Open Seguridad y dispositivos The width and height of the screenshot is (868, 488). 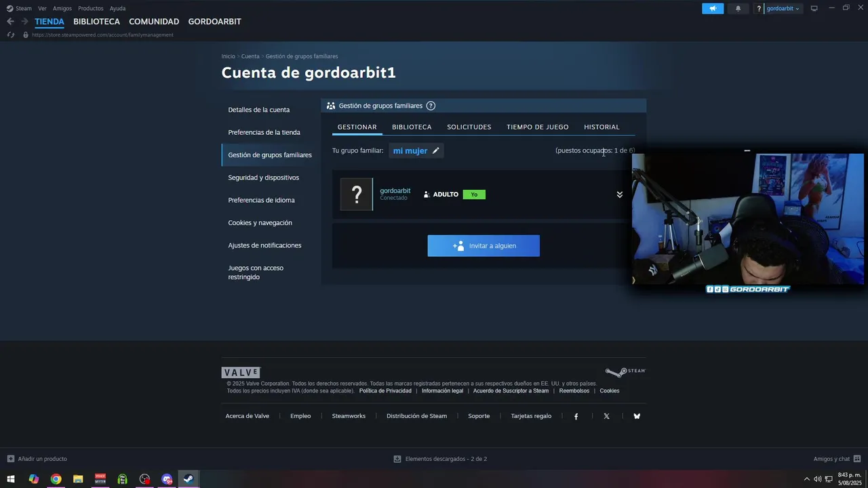click(263, 178)
